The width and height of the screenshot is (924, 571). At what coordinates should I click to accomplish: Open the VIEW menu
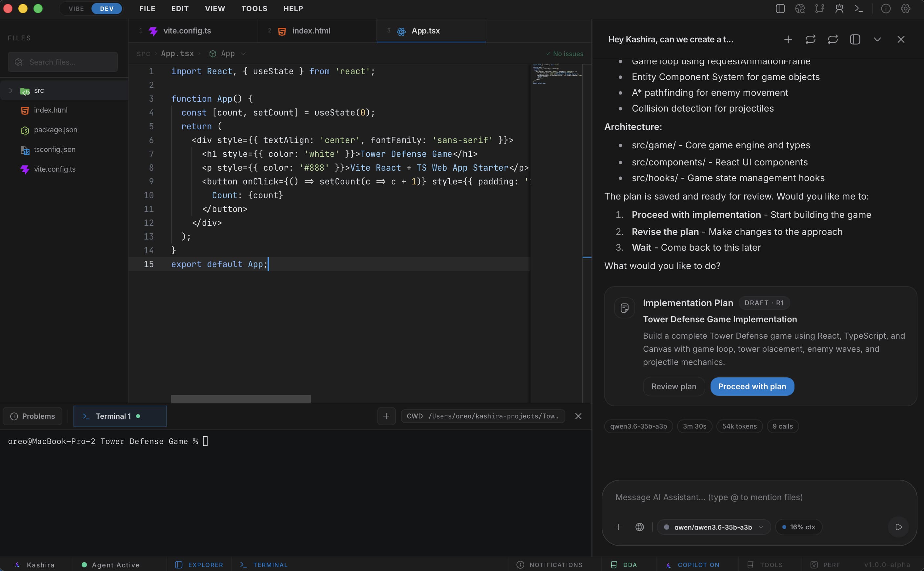[215, 8]
